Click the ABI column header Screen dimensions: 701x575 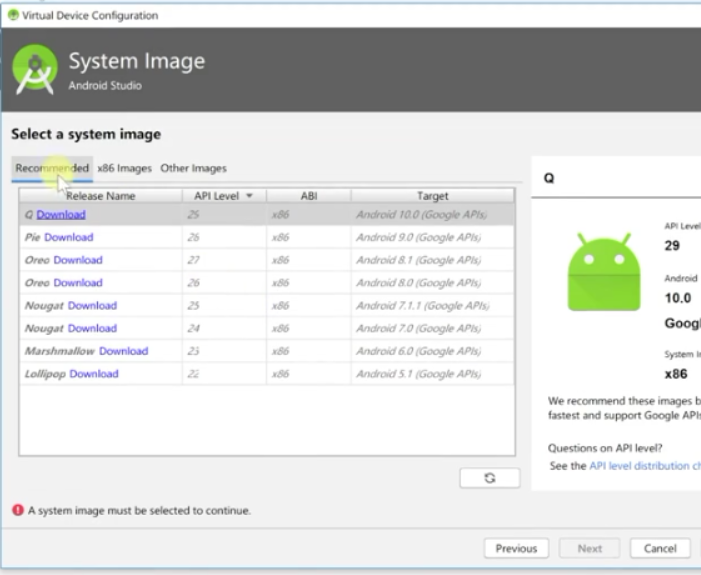309,196
